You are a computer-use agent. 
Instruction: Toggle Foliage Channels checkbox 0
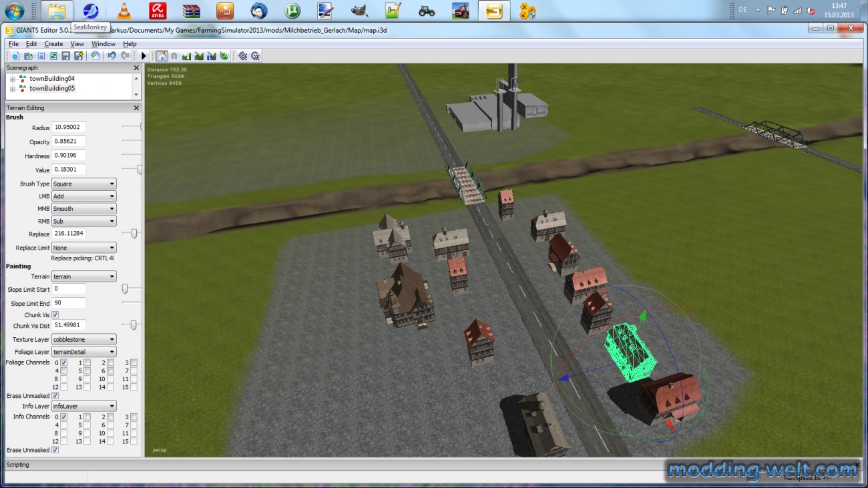(64, 362)
